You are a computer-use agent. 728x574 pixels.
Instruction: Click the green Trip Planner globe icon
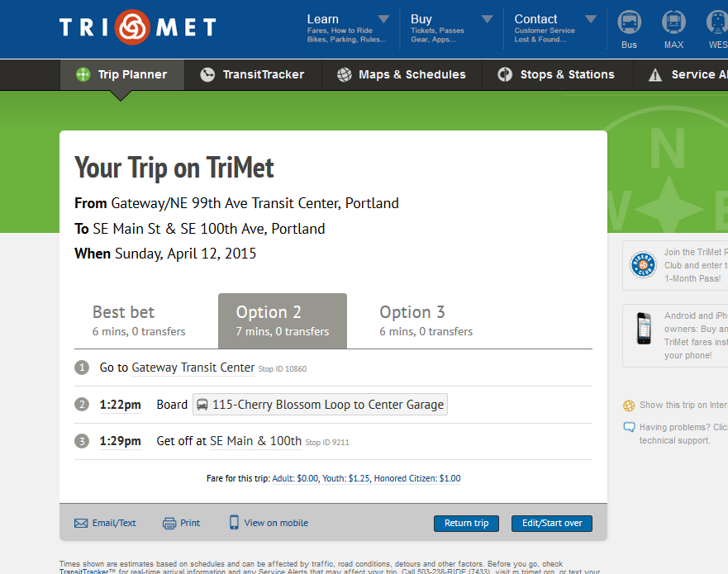tap(83, 74)
